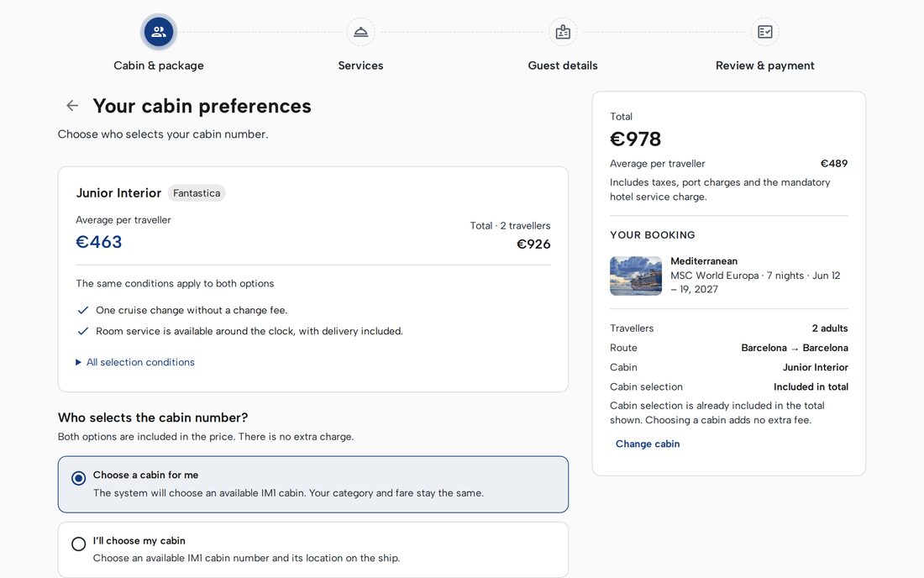
Task: Click the 'Junior Interior' value in booking summary
Action: pyautogui.click(x=815, y=367)
